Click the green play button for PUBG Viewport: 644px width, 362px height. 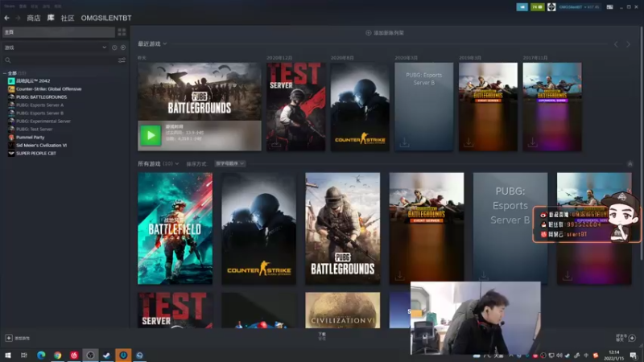click(x=151, y=135)
